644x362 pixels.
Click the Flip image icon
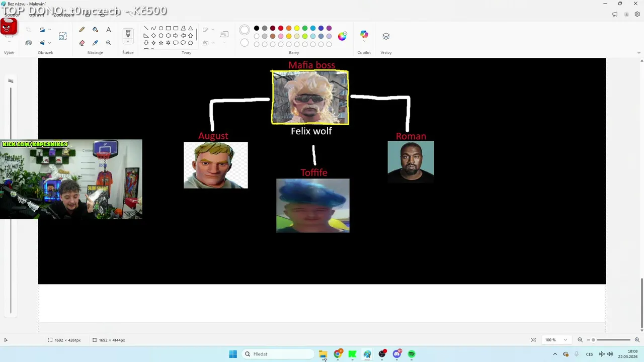coord(42,43)
